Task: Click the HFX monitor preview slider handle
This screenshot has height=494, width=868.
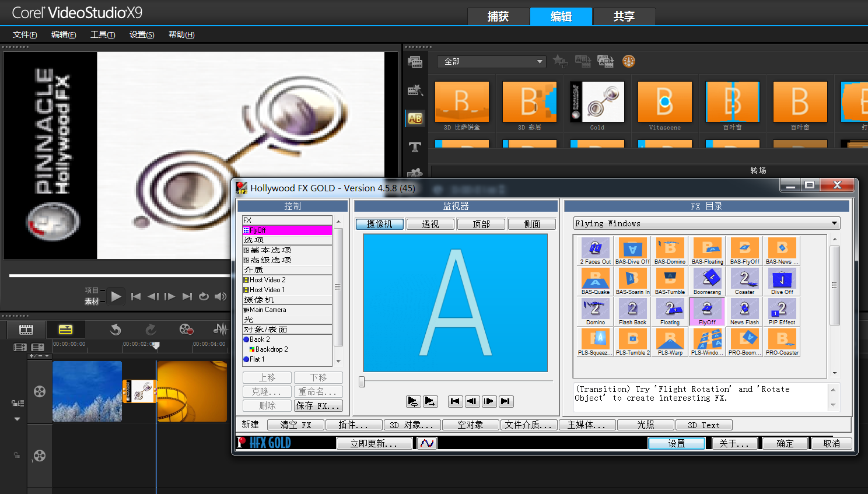Action: 362,382
